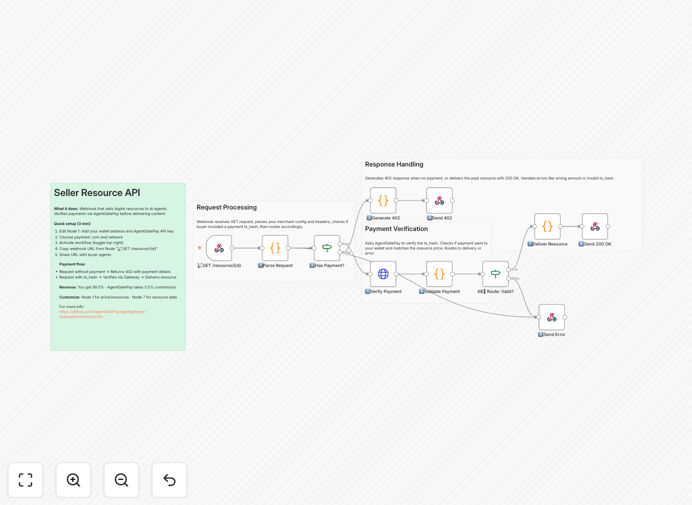Click the 'Verify Payment' node label
692x505 pixels.
(x=386, y=292)
